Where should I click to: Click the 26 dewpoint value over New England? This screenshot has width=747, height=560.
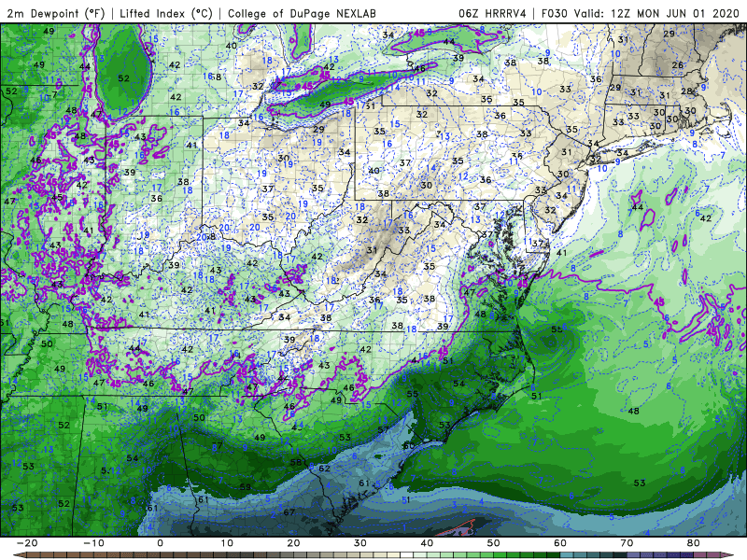[x=677, y=65]
